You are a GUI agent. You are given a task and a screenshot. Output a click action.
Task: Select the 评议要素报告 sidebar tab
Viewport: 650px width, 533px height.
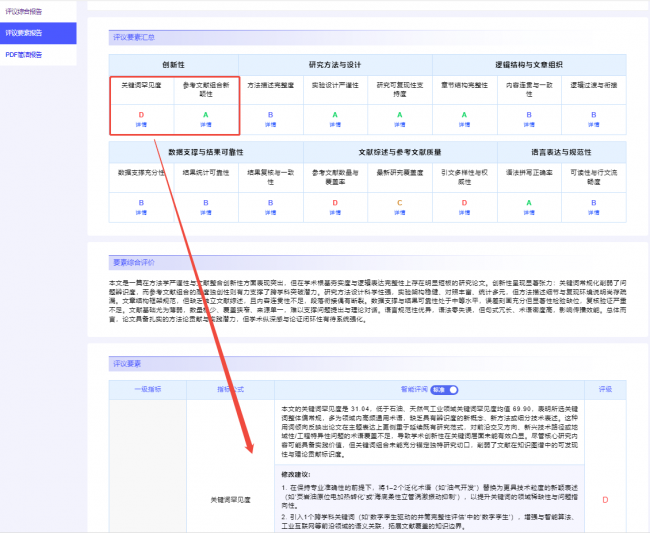point(27,32)
